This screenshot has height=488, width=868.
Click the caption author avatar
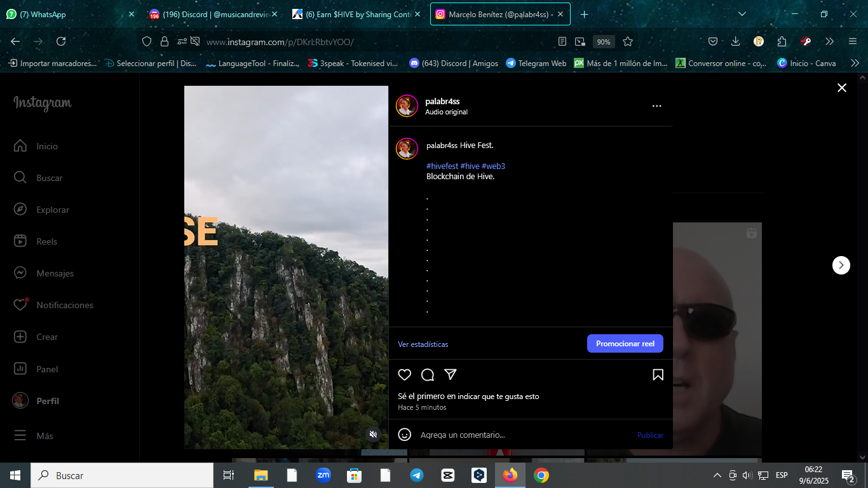[x=407, y=149]
